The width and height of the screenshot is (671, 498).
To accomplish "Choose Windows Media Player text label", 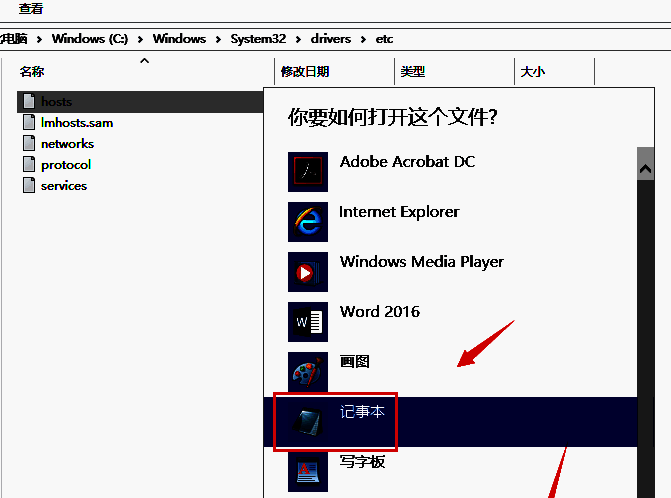I will (422, 262).
